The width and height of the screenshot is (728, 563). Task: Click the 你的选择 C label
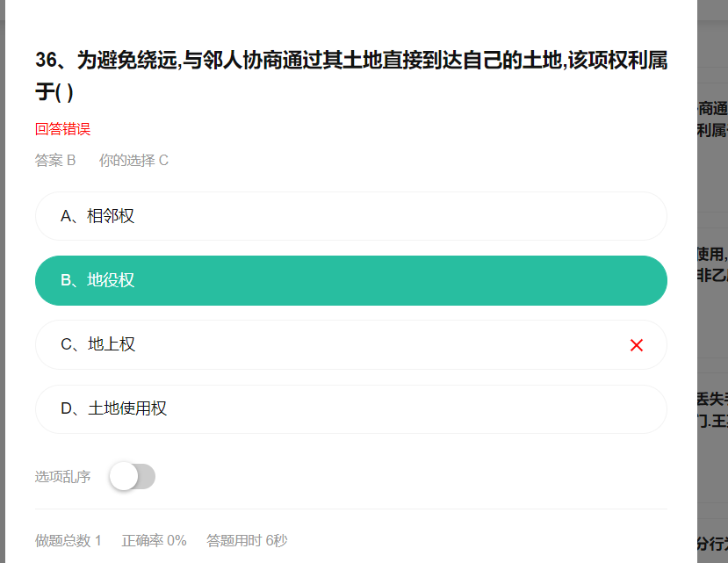coord(133,160)
